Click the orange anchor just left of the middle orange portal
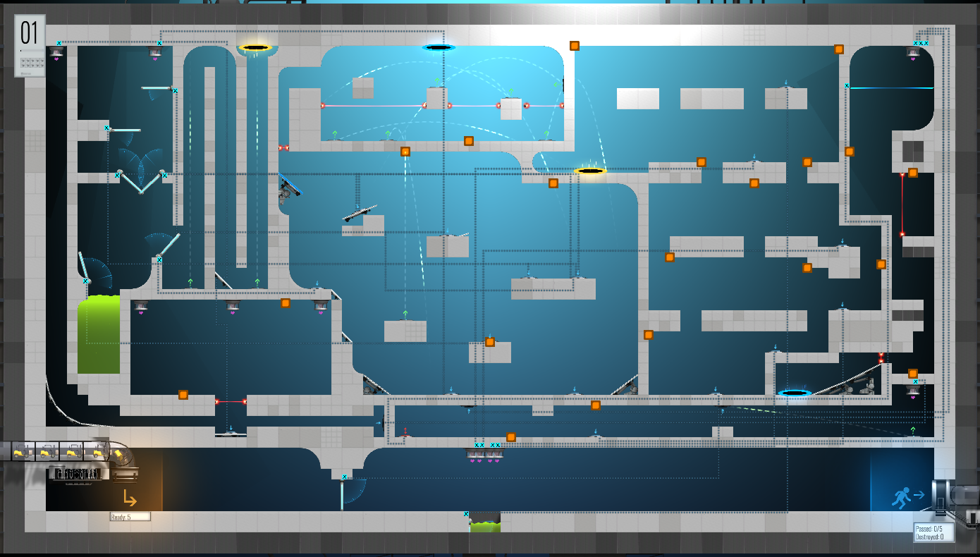 (553, 183)
